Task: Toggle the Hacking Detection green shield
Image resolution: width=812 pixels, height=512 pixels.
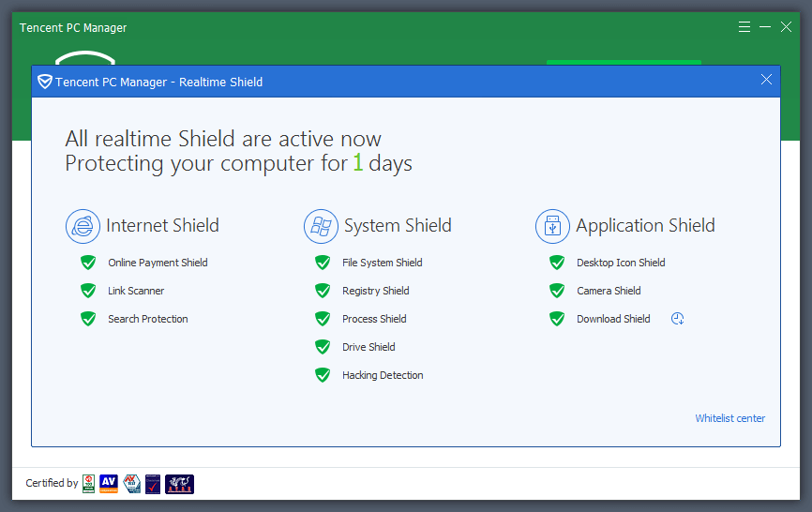Action: pyautogui.click(x=323, y=375)
